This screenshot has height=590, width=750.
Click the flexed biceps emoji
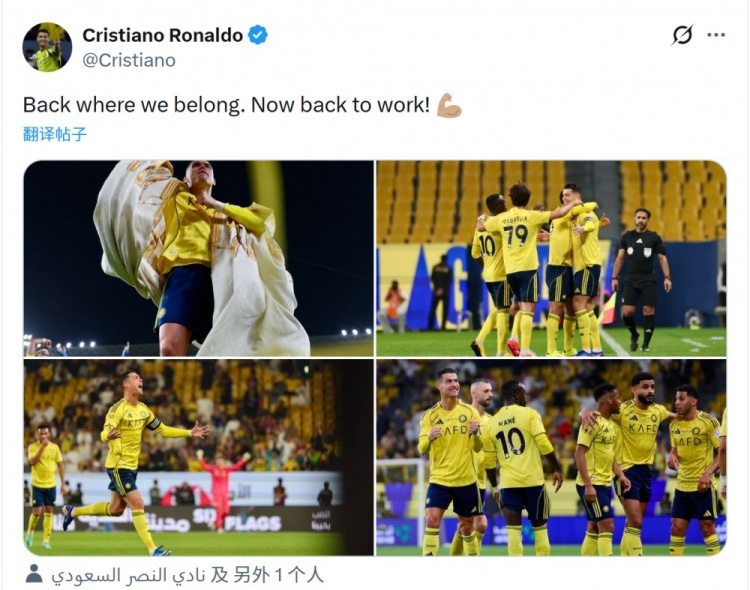point(449,105)
